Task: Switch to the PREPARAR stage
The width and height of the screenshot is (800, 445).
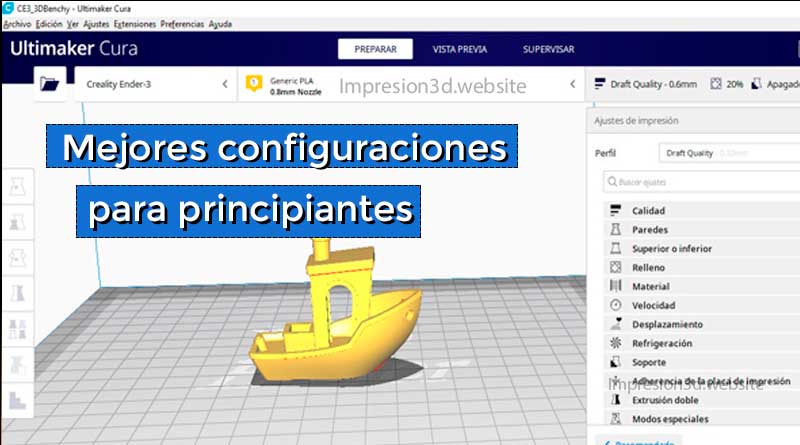Action: 375,49
